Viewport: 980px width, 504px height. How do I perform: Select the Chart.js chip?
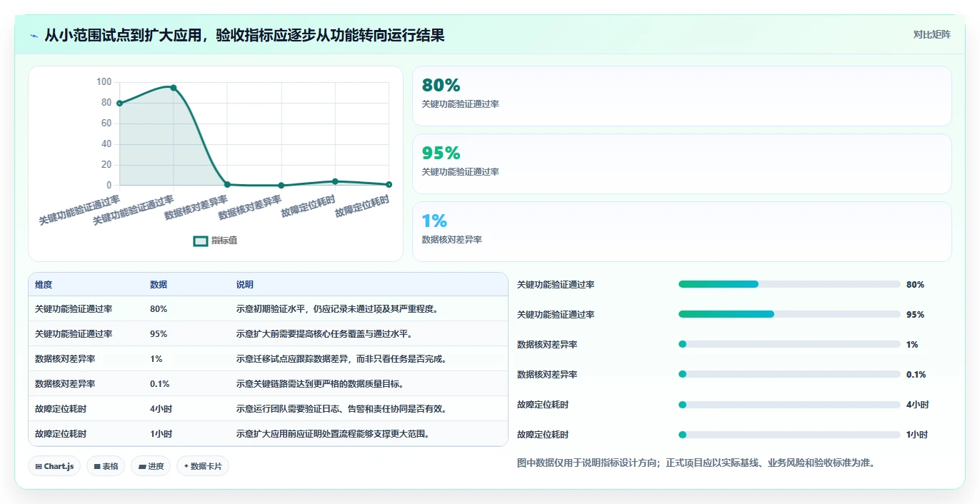click(55, 466)
